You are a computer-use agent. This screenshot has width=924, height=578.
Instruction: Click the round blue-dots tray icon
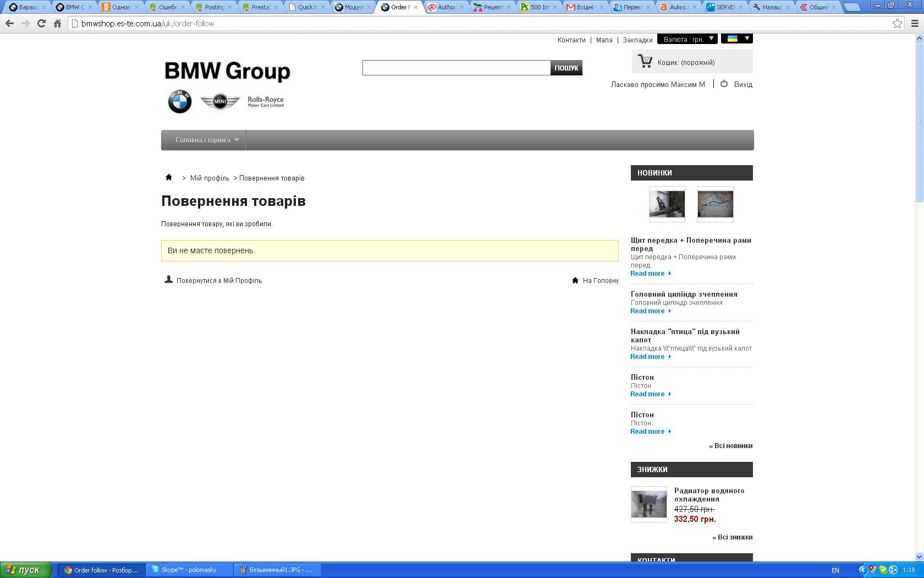pyautogui.click(x=893, y=570)
